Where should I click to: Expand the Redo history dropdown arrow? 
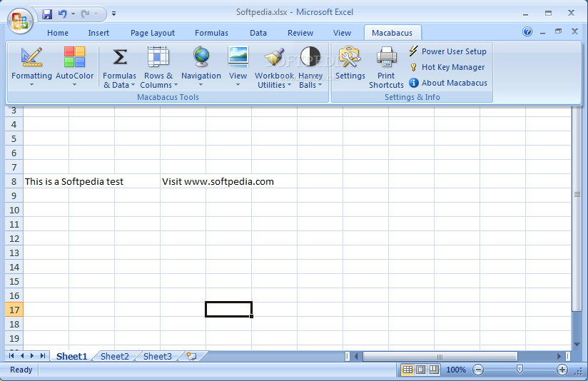[96, 14]
